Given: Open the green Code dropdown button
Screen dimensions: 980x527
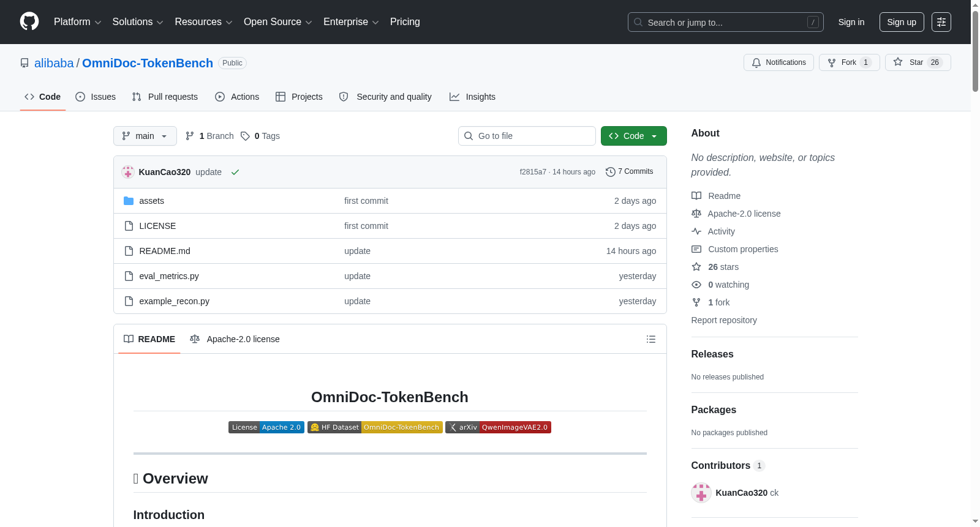Looking at the screenshot, I should 634,136.
